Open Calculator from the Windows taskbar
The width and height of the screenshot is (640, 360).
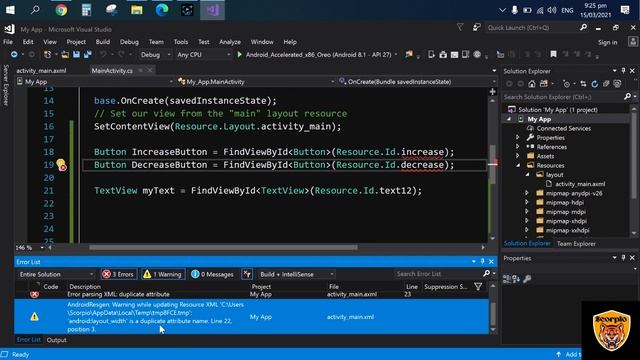pos(86,10)
